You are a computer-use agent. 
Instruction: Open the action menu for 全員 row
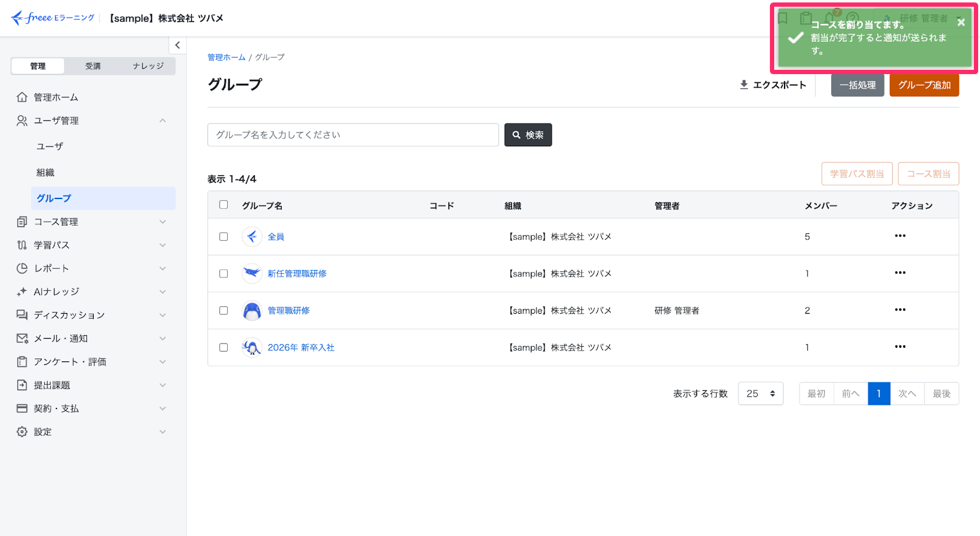900,236
